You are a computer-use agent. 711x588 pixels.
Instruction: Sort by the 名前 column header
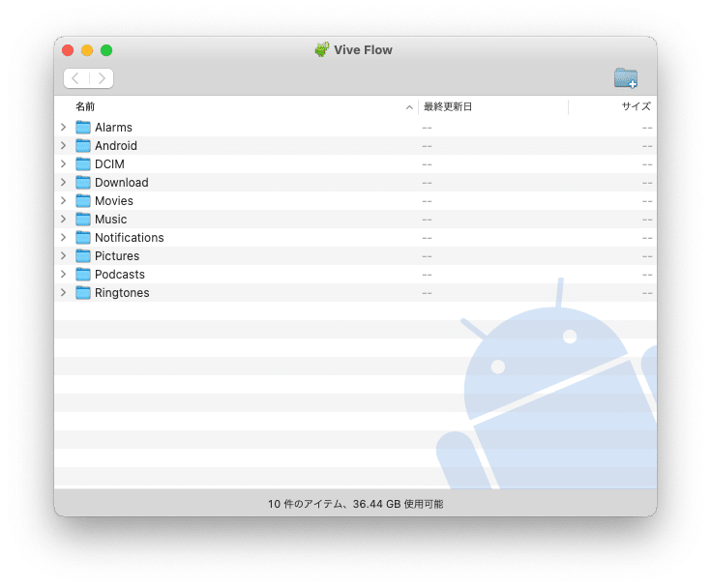[85, 106]
